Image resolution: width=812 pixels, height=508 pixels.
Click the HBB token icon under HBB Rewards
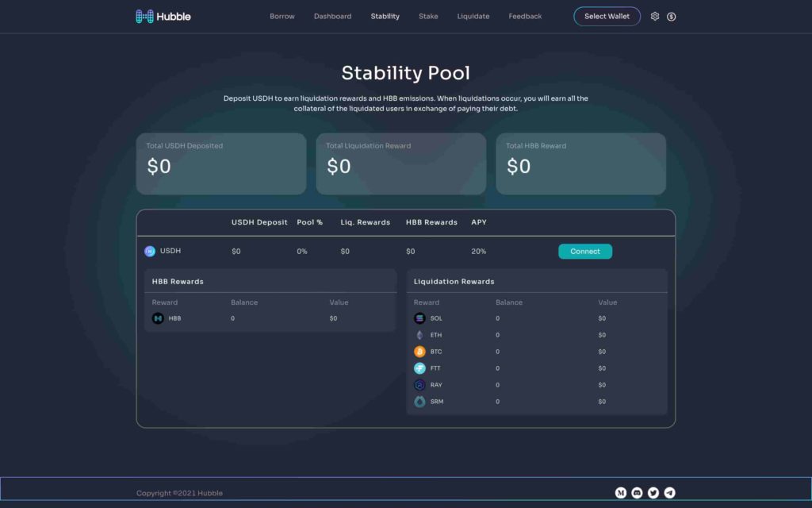(x=158, y=317)
